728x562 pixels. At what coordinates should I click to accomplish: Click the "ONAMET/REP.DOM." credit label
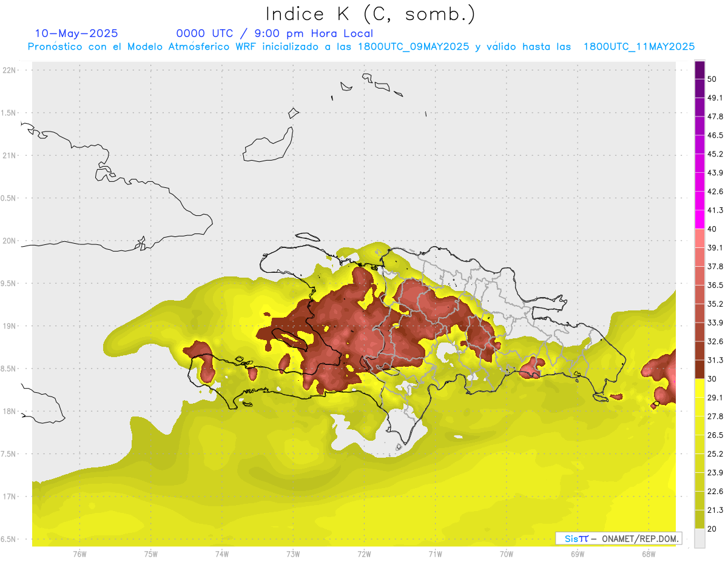(639, 538)
